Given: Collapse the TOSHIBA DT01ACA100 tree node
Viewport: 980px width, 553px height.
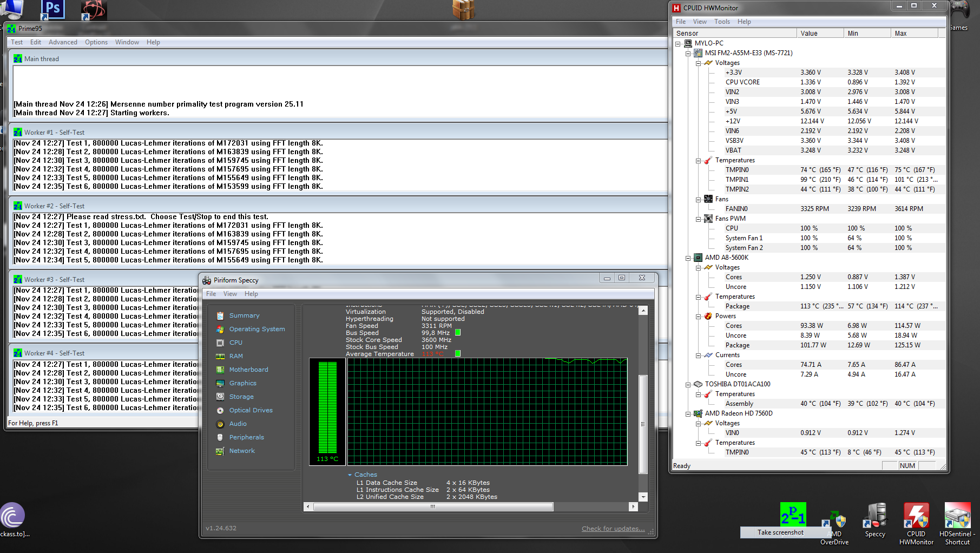Looking at the screenshot, I should (688, 385).
